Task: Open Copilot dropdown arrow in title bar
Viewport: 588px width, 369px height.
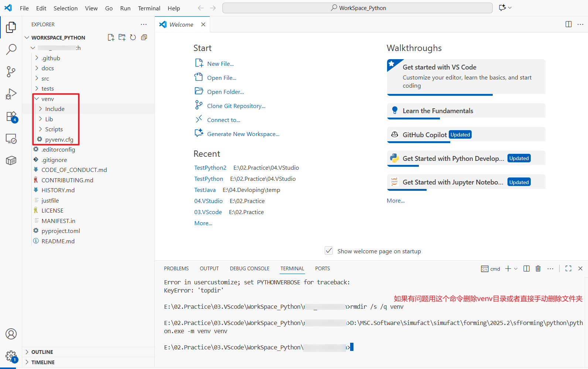Action: [x=510, y=8]
